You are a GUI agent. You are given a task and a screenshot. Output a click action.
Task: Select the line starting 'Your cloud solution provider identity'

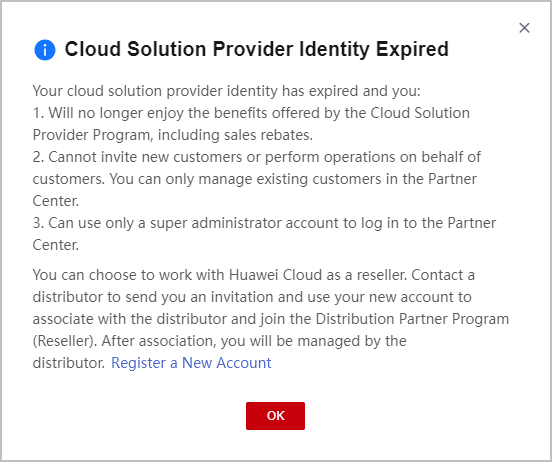(226, 91)
